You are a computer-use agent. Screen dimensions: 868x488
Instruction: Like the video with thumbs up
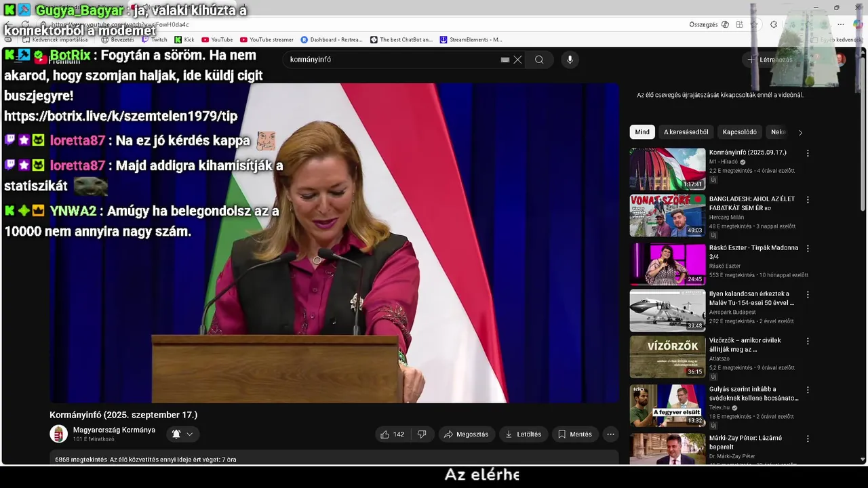click(x=392, y=434)
